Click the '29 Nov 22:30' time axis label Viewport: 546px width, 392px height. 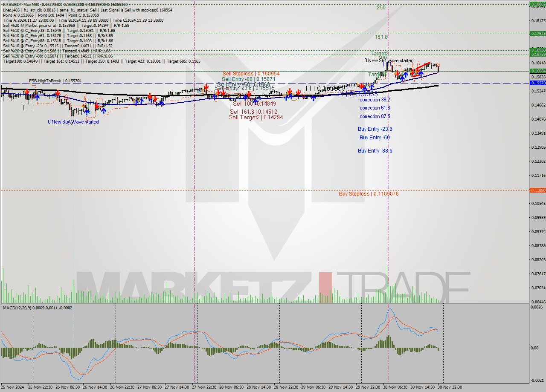(x=369, y=387)
